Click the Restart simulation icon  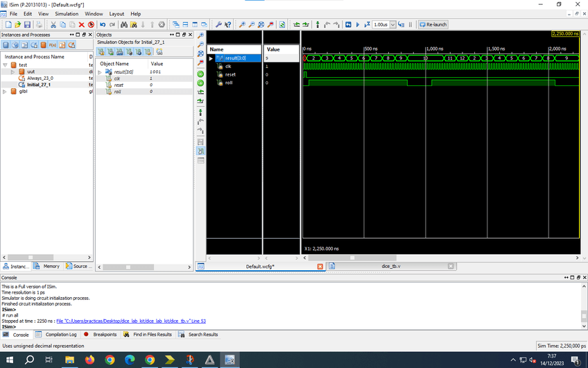coord(348,24)
